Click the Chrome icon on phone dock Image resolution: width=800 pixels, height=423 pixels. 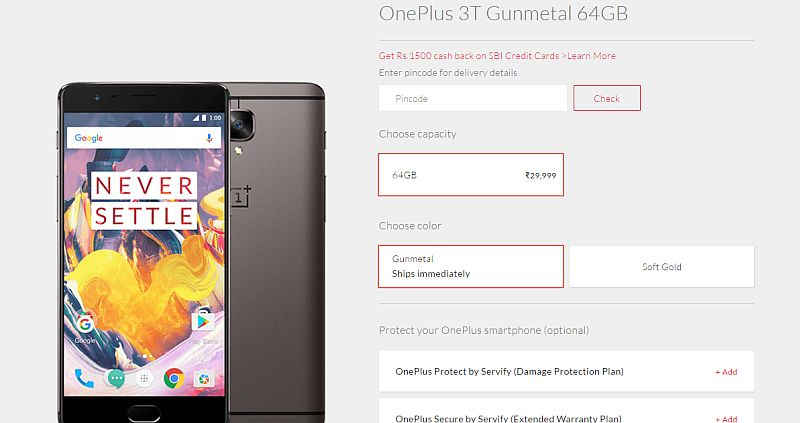pos(174,379)
